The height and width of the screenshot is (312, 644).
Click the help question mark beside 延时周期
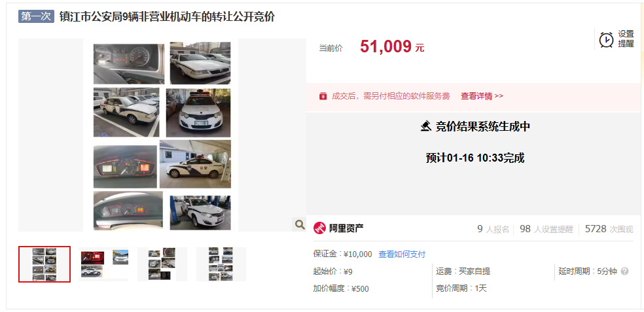[625, 271]
